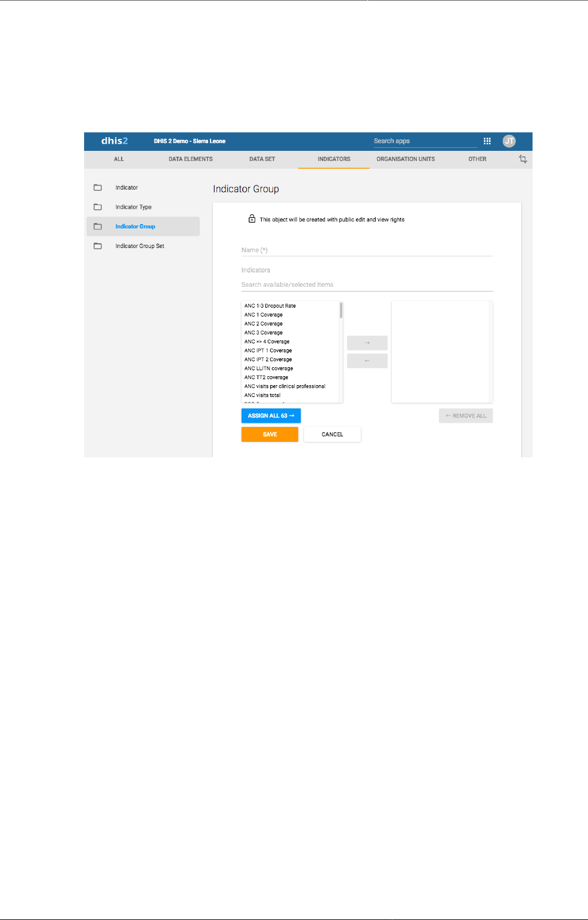Click the folder icon beside Indicator Group Set
The width and height of the screenshot is (588, 920).
[x=98, y=246]
